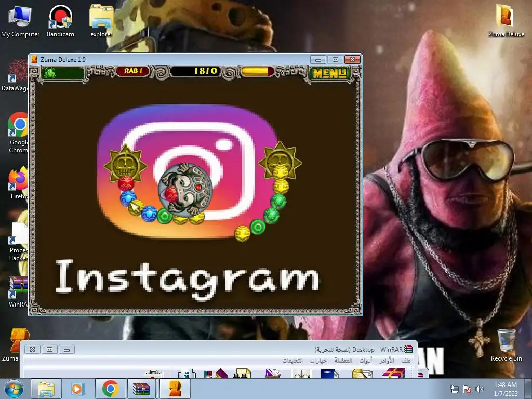Open WinRAR desktop shortcut
This screenshot has width=532, height=399.
tap(18, 291)
